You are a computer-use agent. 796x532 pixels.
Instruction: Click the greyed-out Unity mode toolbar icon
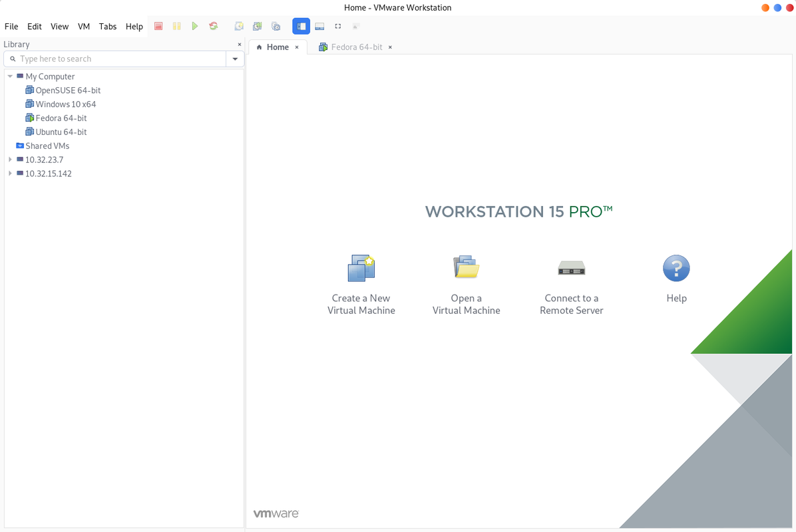click(x=356, y=26)
